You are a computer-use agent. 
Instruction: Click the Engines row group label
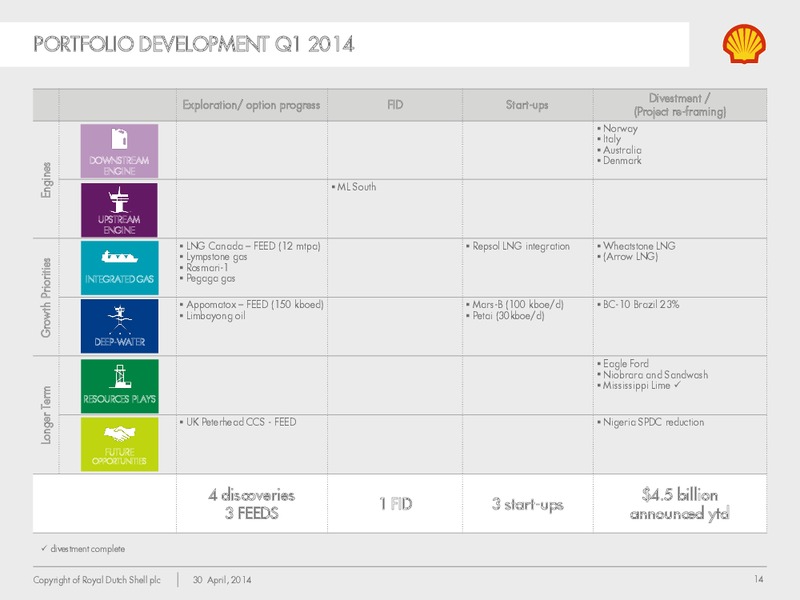click(x=46, y=180)
